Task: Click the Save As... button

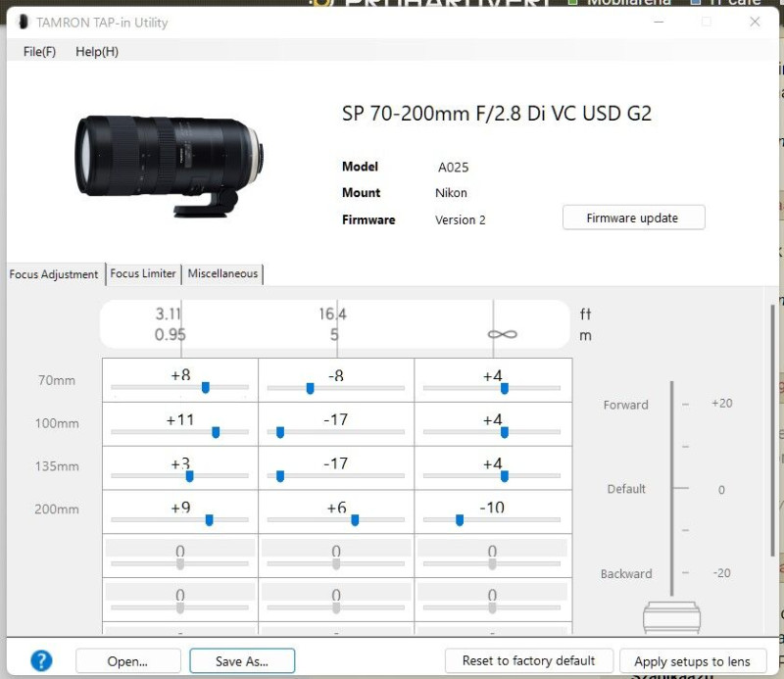Action: click(x=242, y=661)
